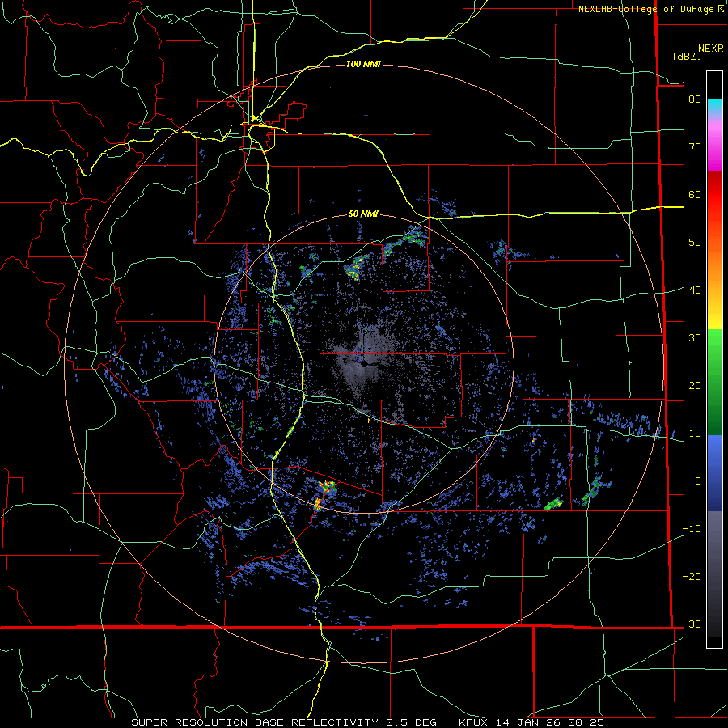728x728 pixels.
Task: Select the 60 value on dBZ scale
Action: coord(695,194)
